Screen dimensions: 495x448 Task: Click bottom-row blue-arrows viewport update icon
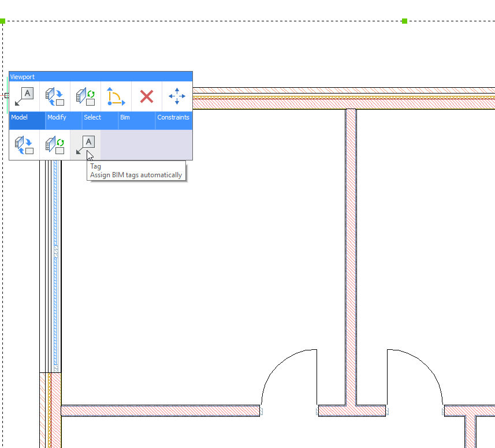(x=24, y=145)
